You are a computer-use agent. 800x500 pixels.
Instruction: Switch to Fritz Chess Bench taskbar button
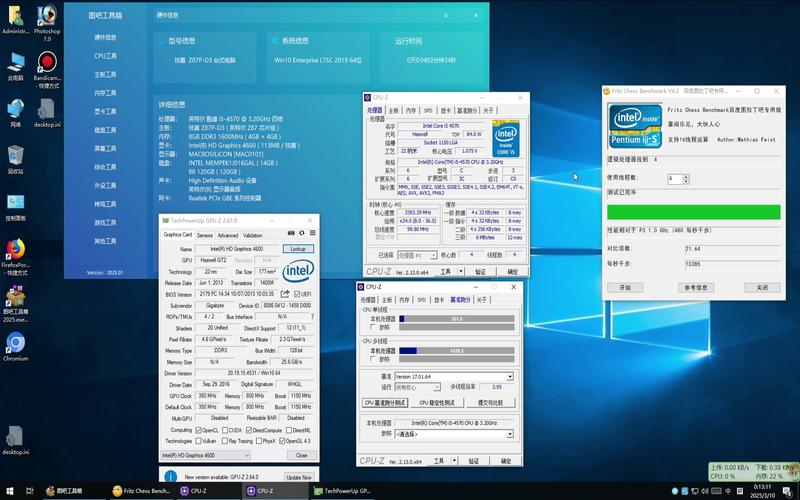(x=142, y=491)
